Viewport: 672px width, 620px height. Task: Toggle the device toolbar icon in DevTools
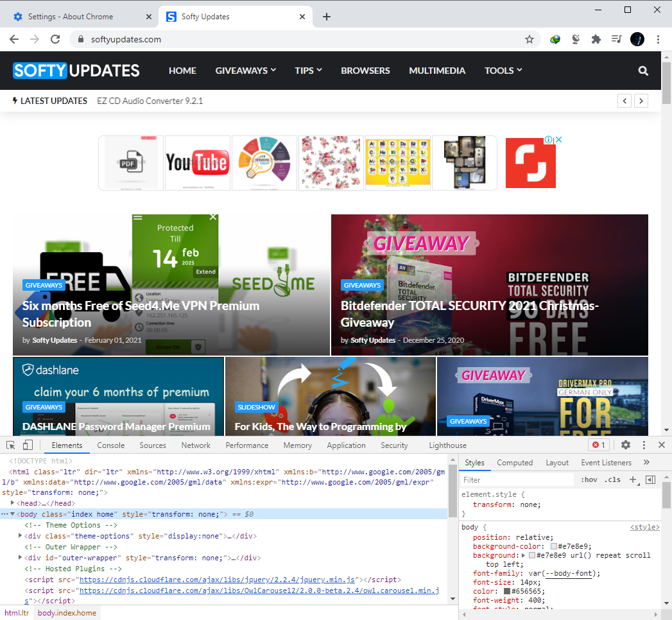pyautogui.click(x=28, y=445)
